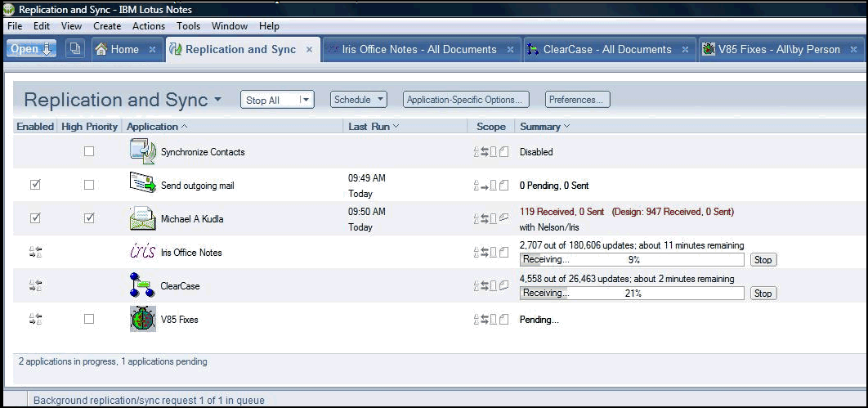
Task: Click the Synchronize Contacts application icon
Action: (x=143, y=151)
